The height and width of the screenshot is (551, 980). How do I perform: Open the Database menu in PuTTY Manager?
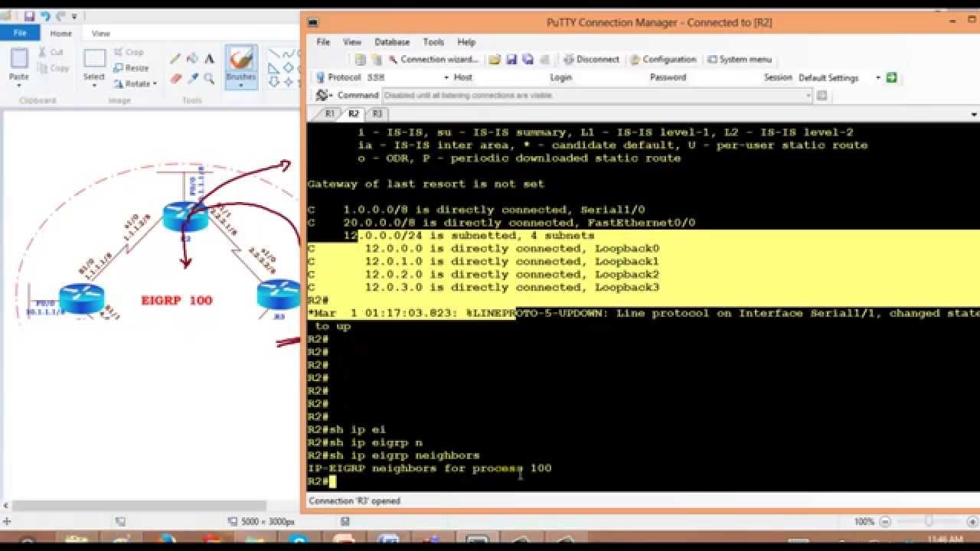[392, 42]
